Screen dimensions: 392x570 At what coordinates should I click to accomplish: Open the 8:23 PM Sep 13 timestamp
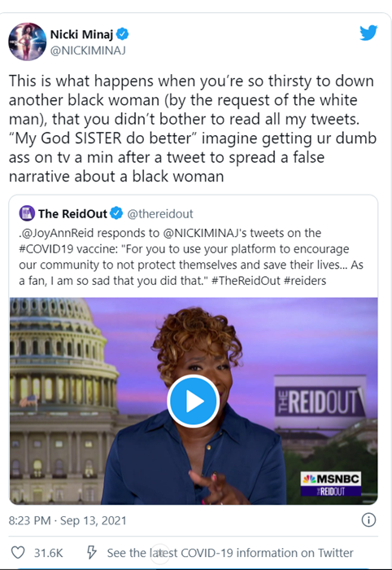coord(68,520)
